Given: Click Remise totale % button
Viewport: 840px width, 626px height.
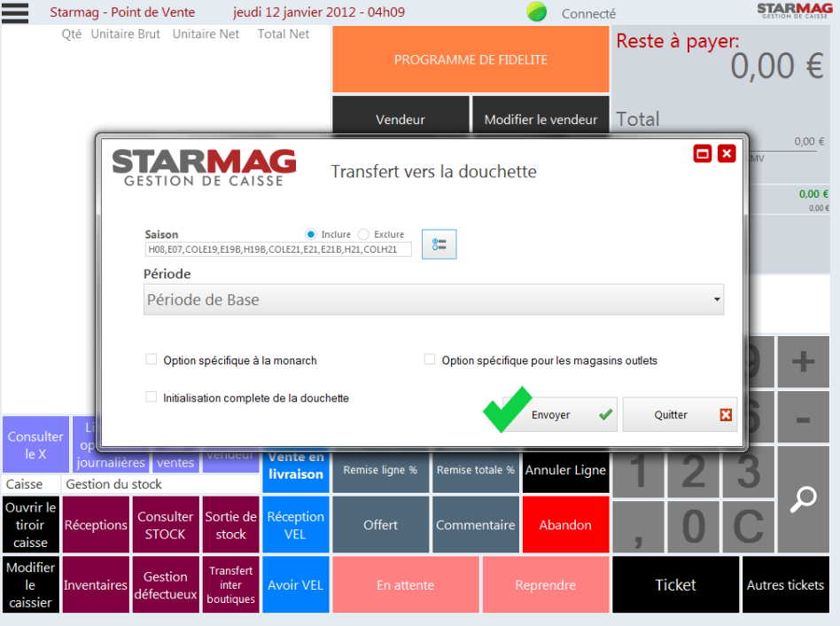Looking at the screenshot, I should pos(476,470).
